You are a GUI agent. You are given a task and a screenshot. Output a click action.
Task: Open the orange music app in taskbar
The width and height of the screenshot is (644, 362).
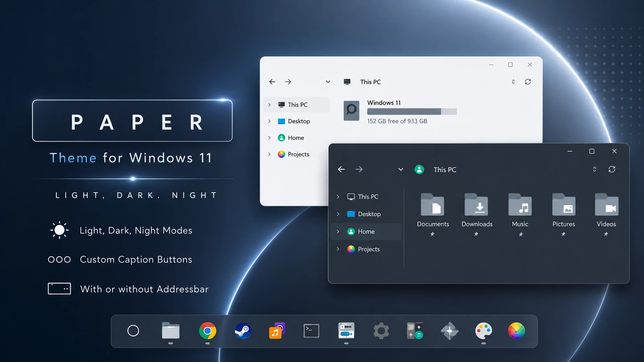(277, 330)
